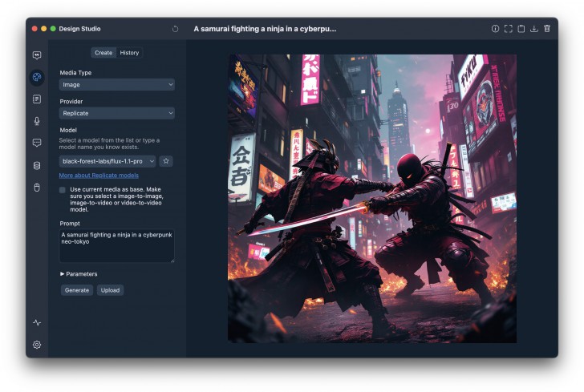Open the chat quote icon in sidebar
Image resolution: width=584 pixels, height=392 pixels.
[37, 55]
